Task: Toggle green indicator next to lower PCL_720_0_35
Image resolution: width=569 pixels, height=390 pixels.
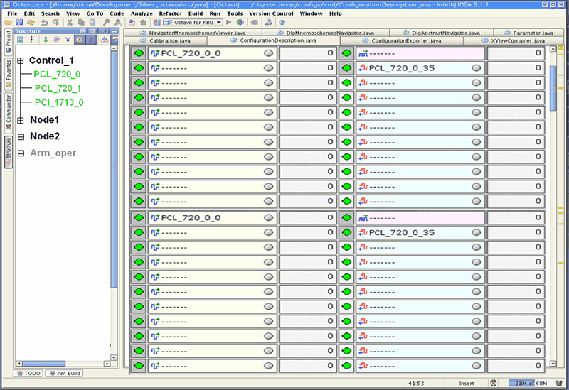Action: (x=347, y=233)
